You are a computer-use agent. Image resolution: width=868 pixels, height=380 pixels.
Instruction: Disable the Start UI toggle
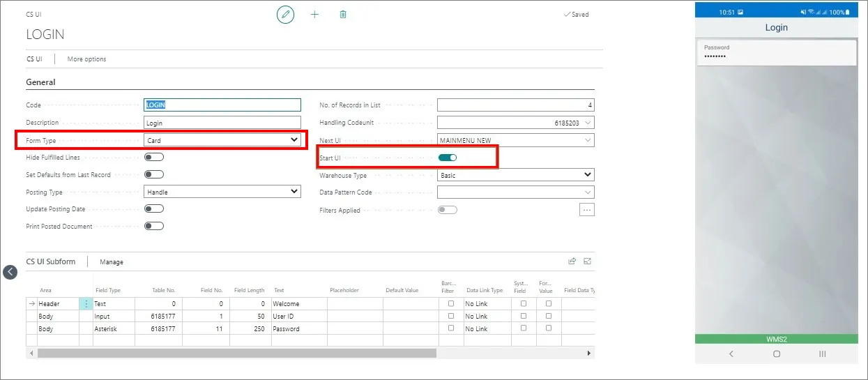(448, 158)
